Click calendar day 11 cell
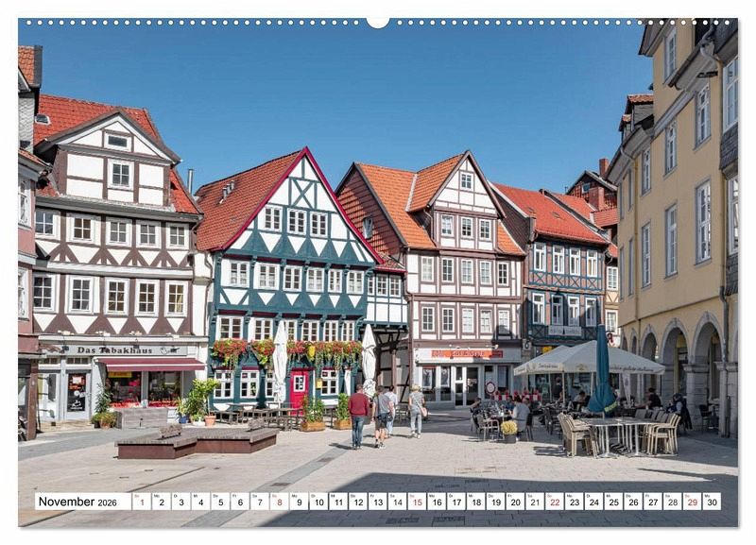 coord(338,502)
